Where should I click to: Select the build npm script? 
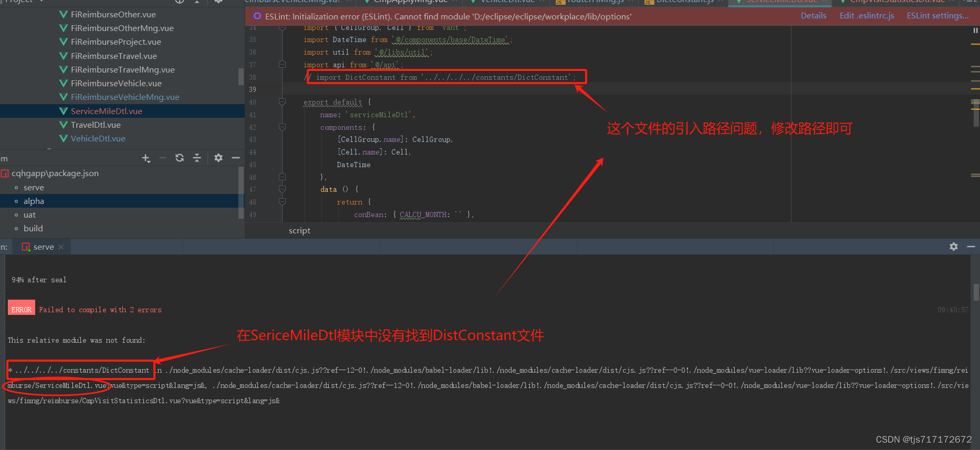pyautogui.click(x=33, y=229)
